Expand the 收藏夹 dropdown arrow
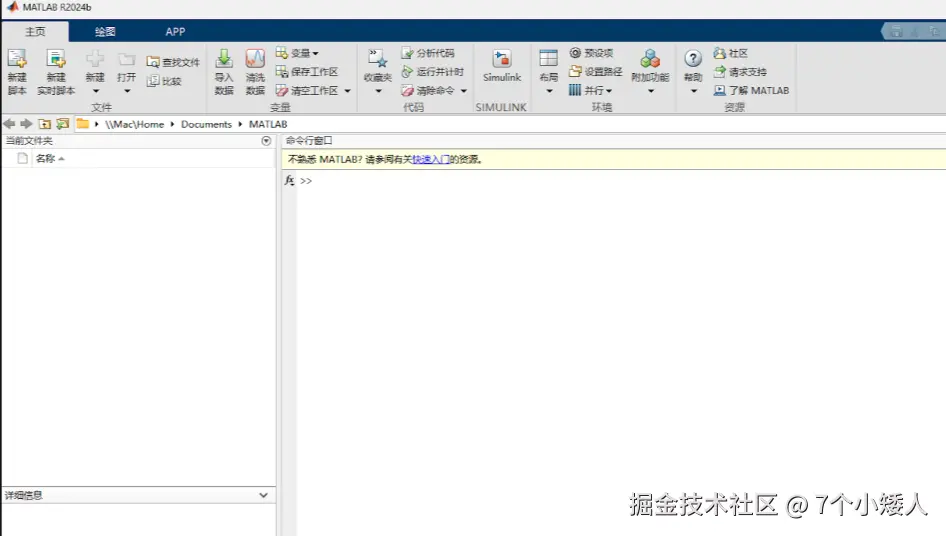946x536 pixels. pos(378,91)
